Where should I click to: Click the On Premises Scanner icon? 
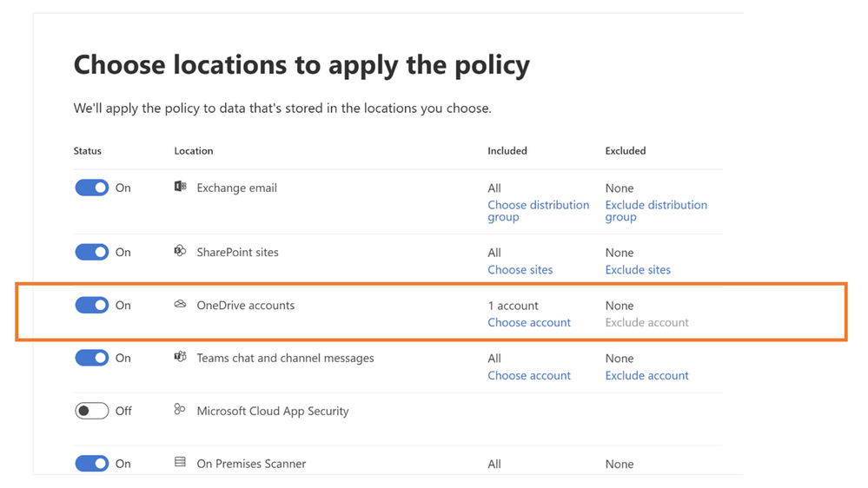click(x=180, y=463)
